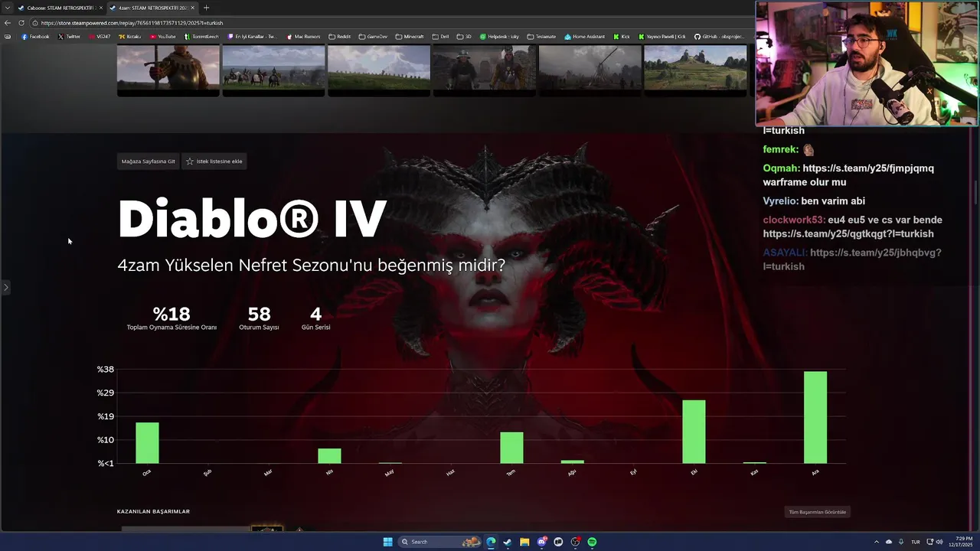This screenshot has height=551, width=980.
Task: Open the 3D bookmark folder
Action: tap(464, 37)
